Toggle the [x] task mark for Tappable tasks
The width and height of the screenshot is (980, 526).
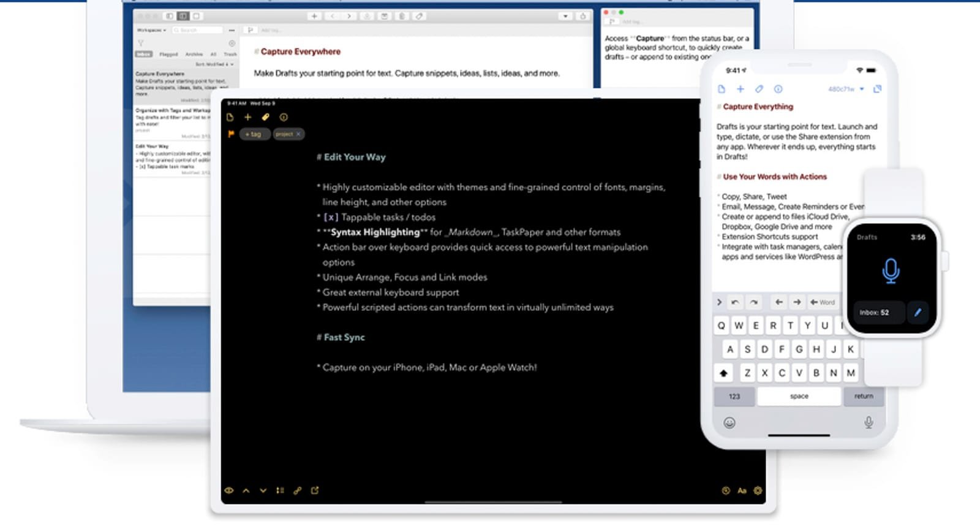(331, 217)
